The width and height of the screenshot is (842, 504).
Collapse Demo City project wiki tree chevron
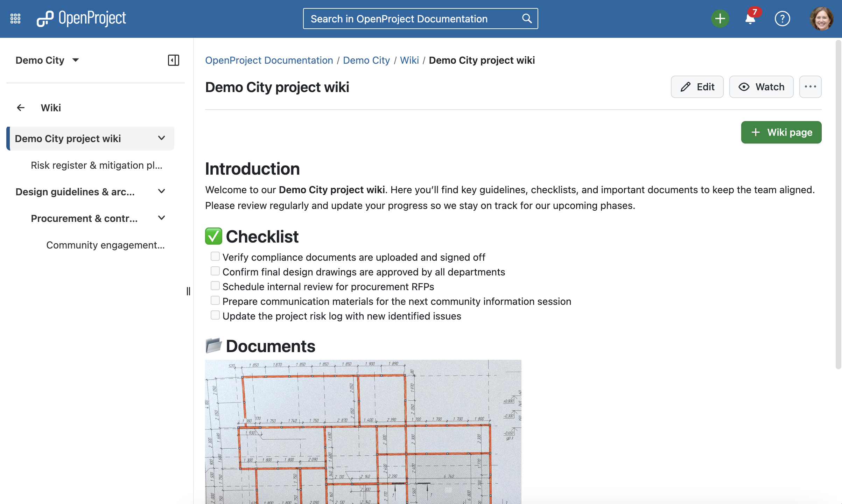[161, 138]
